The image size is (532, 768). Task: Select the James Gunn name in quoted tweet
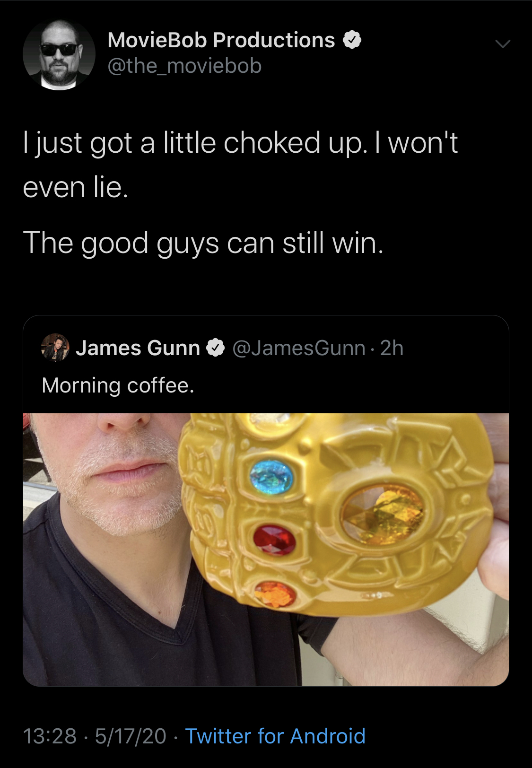[138, 348]
